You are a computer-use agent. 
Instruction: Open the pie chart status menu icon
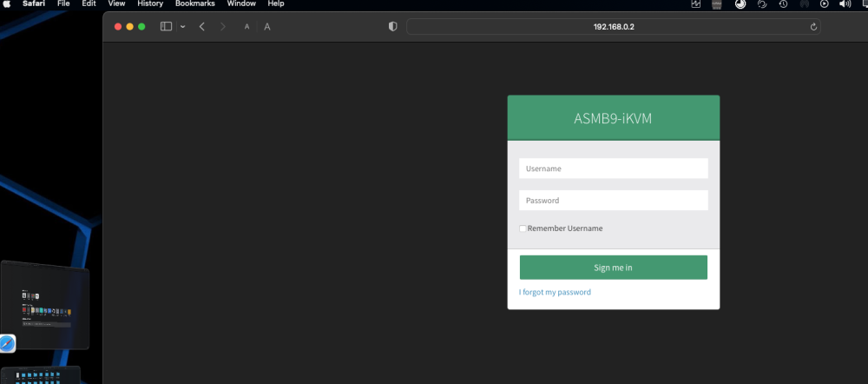[x=740, y=3]
